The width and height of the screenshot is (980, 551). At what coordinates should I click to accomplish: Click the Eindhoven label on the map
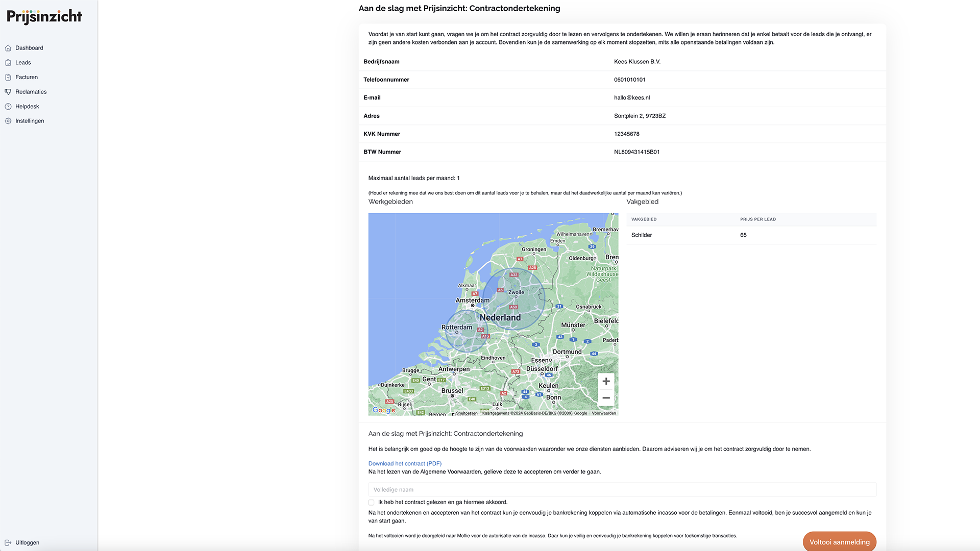(493, 358)
